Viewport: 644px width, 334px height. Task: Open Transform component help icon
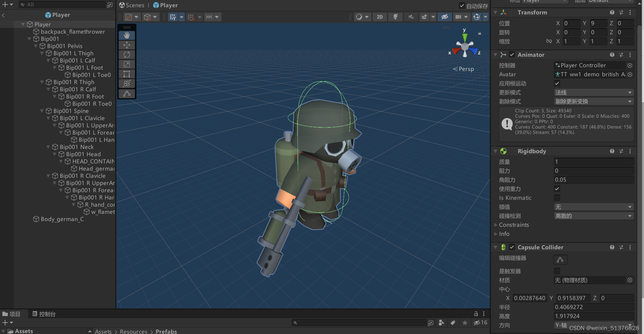[x=612, y=12]
